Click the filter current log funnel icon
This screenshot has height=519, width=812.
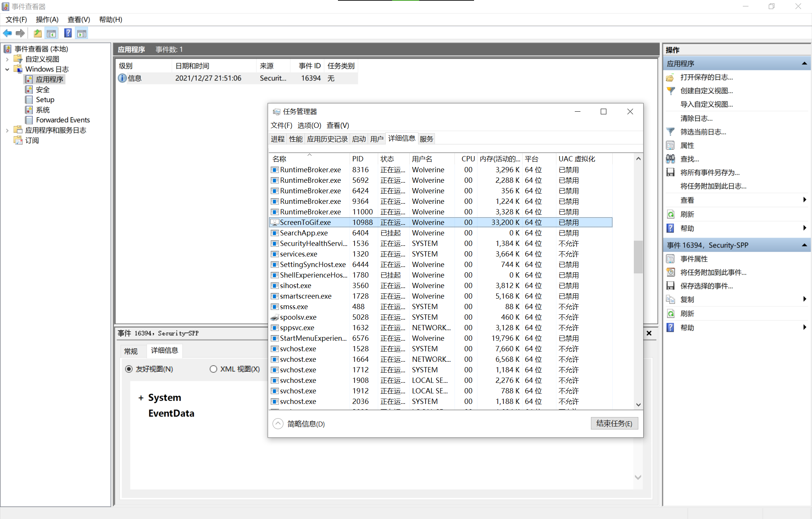click(x=670, y=132)
